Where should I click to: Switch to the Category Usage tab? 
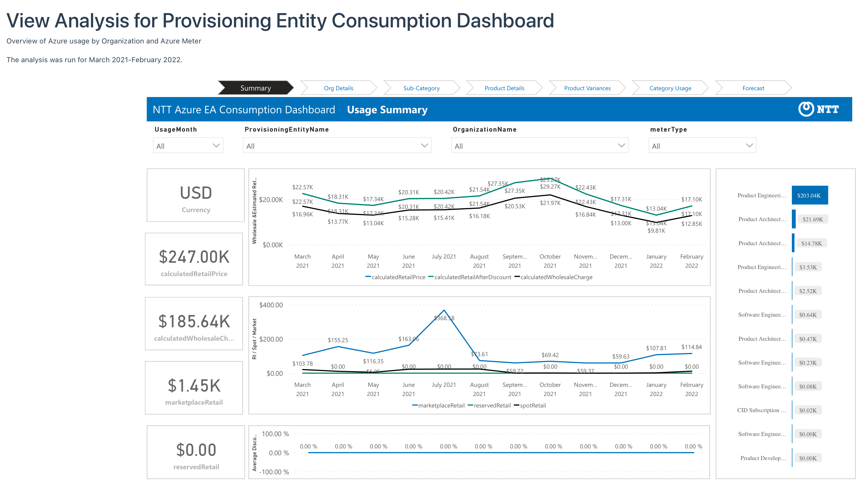tap(670, 88)
